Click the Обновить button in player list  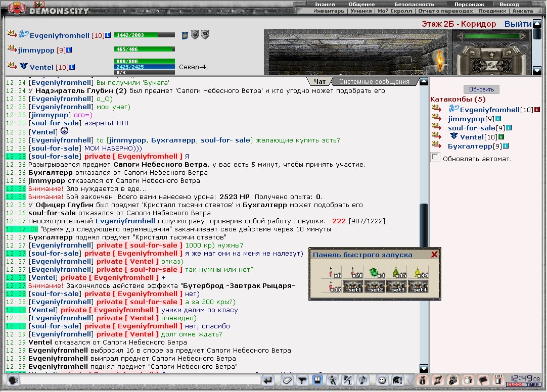[x=481, y=89]
